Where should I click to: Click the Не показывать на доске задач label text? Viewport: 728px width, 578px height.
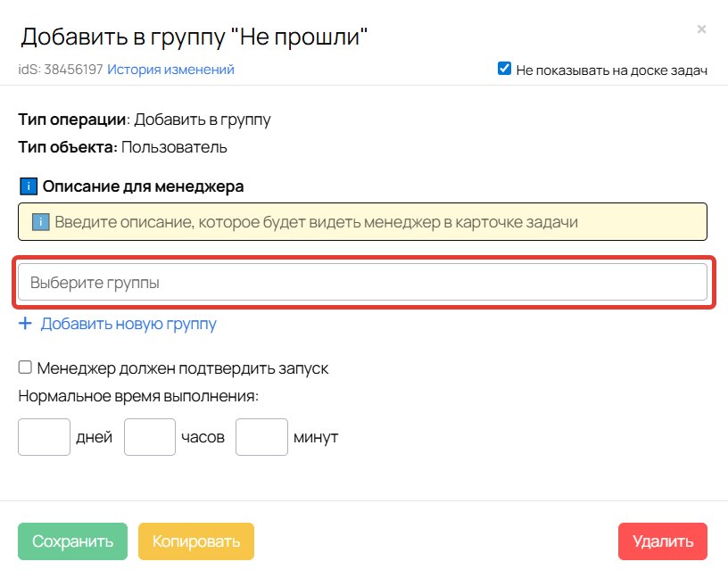[611, 70]
